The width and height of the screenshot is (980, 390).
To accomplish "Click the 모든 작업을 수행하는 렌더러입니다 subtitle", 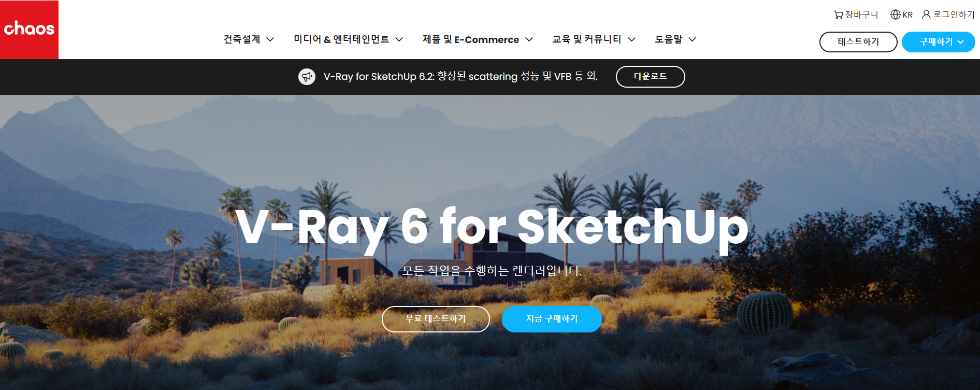I will click(492, 271).
